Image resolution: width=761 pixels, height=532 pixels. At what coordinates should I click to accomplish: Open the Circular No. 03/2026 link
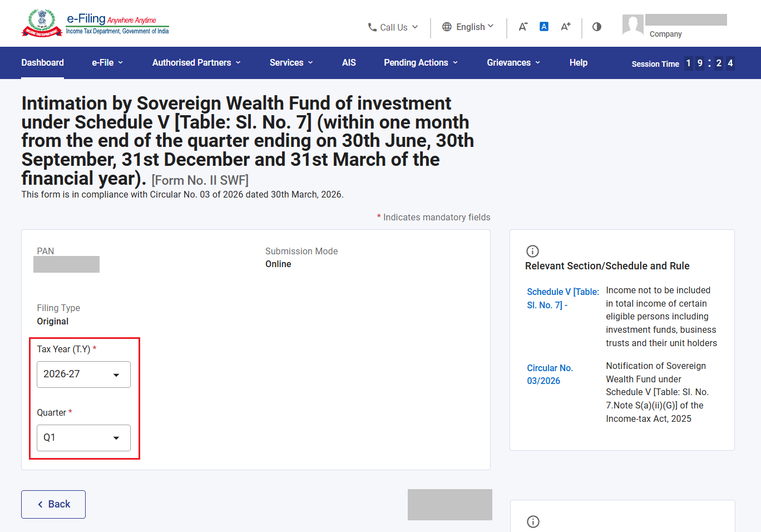click(550, 375)
